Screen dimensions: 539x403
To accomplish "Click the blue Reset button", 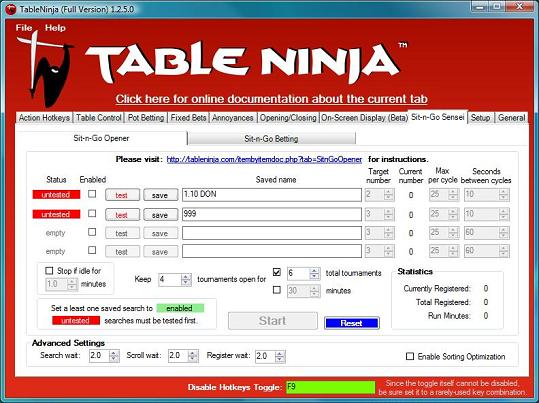I will [x=351, y=323].
